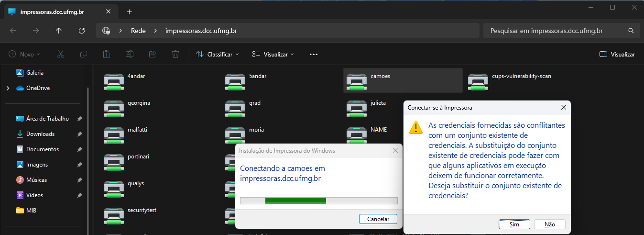Open a new tab with plus button

point(129,11)
